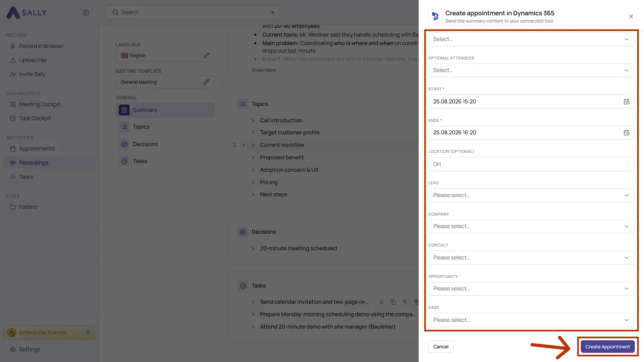Click the Start date field 25.08.2026 15:20
This screenshot has width=644, height=362.
[531, 102]
